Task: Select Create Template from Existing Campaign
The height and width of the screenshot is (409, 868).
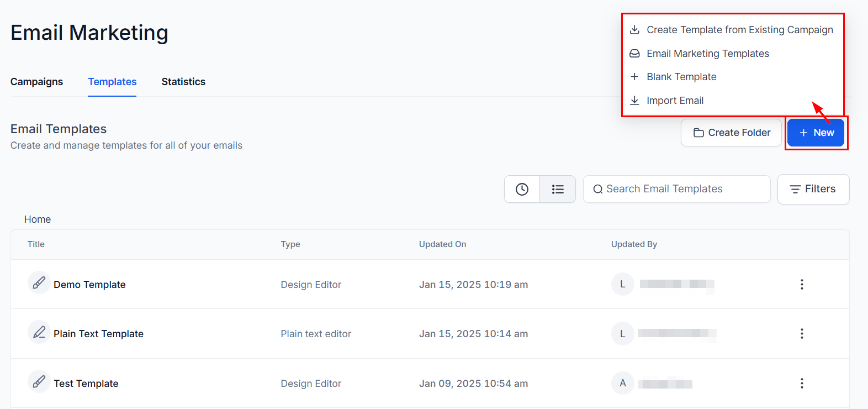Action: [x=739, y=30]
